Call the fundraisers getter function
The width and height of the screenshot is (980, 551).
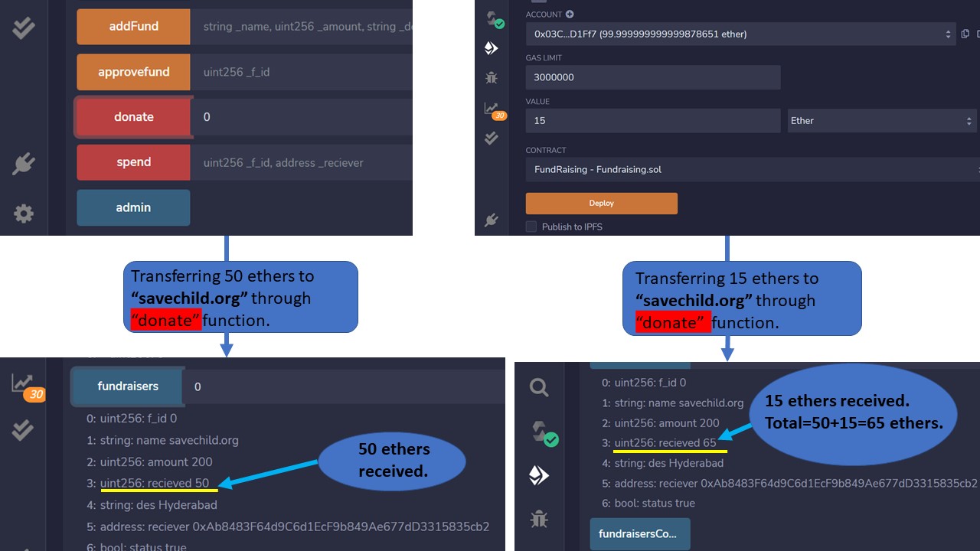tap(126, 386)
